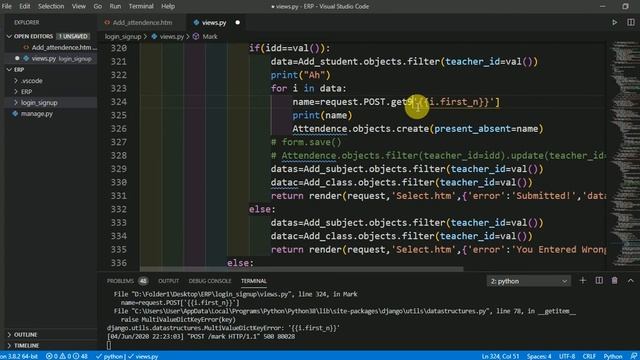Change language mode via Python status item
This screenshot has width=640, height=360.
[x=613, y=356]
